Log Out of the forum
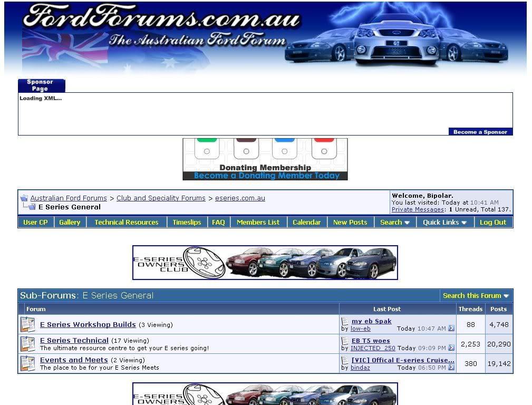The image size is (532, 405). pos(493,223)
